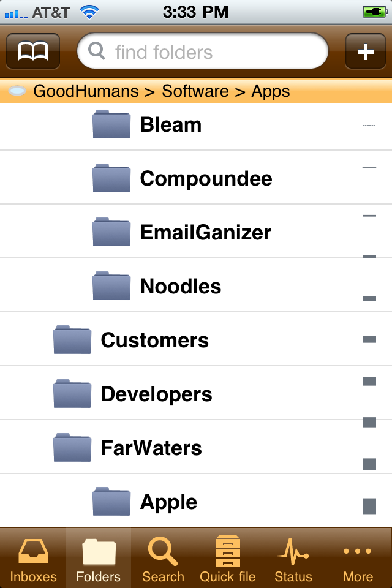The height and width of the screenshot is (588, 392).
Task: Tap the plus add folder button
Action: (x=365, y=51)
